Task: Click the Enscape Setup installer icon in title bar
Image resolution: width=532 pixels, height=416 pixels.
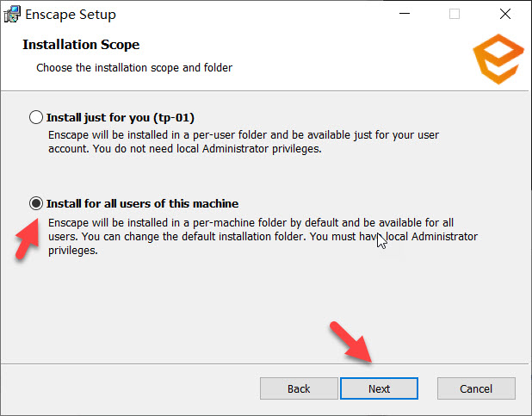Action: (x=12, y=15)
